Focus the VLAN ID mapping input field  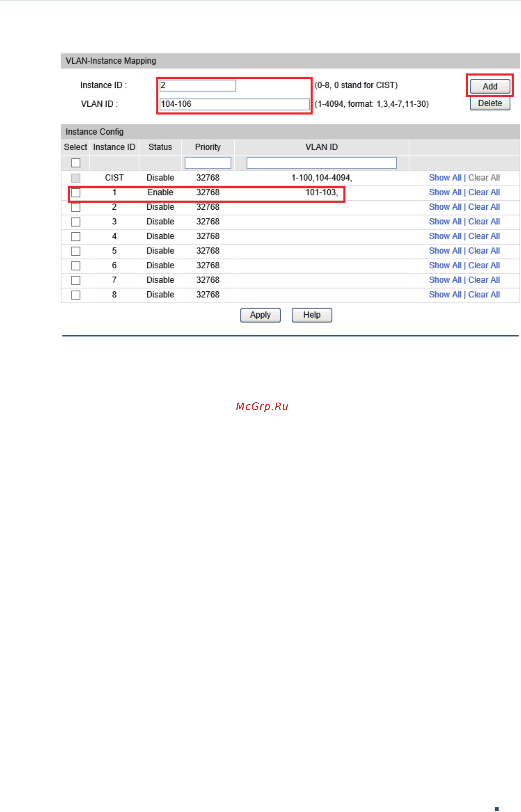pyautogui.click(x=234, y=104)
